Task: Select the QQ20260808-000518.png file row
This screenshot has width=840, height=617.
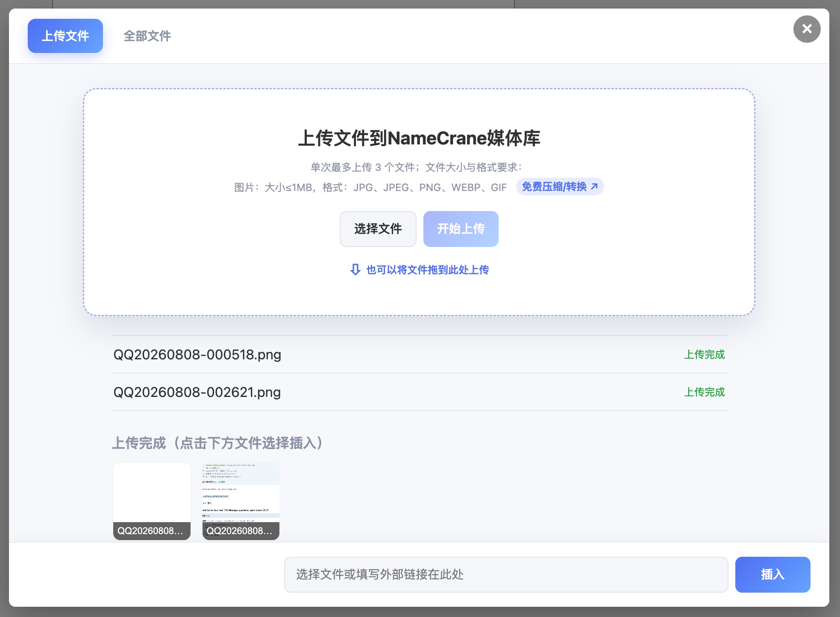Action: [419, 355]
